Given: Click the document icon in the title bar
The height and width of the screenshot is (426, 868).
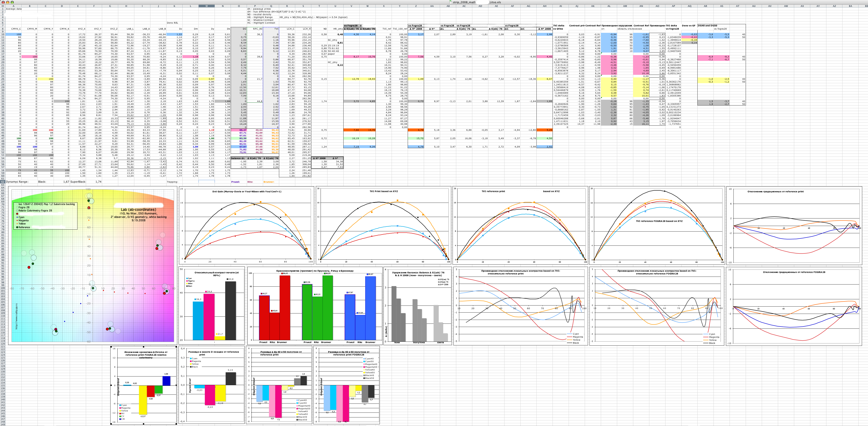Looking at the screenshot, I should point(450,2).
